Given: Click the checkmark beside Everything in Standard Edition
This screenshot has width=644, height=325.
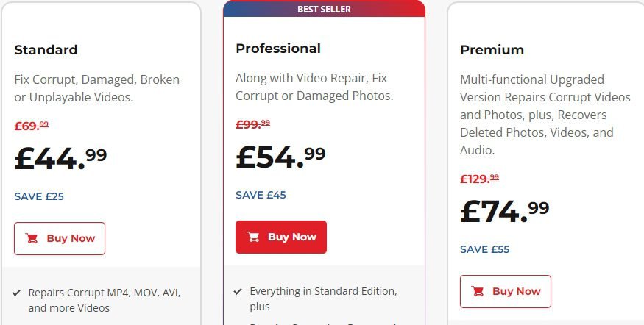Looking at the screenshot, I should click(x=238, y=291).
